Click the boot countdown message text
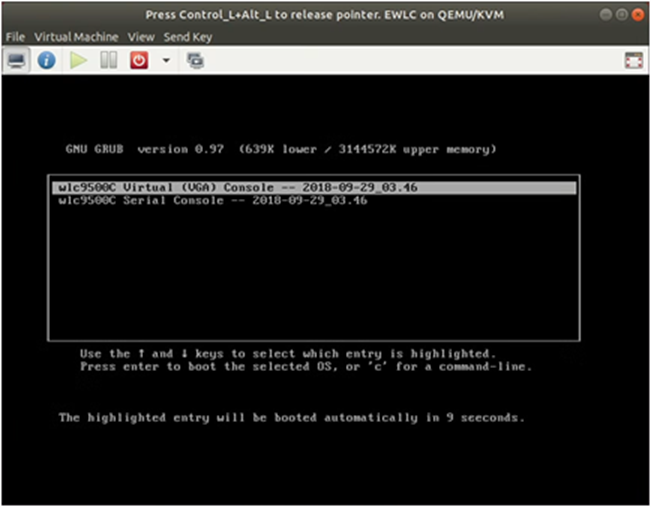Viewport: 651px width, 507px height. 291,418
